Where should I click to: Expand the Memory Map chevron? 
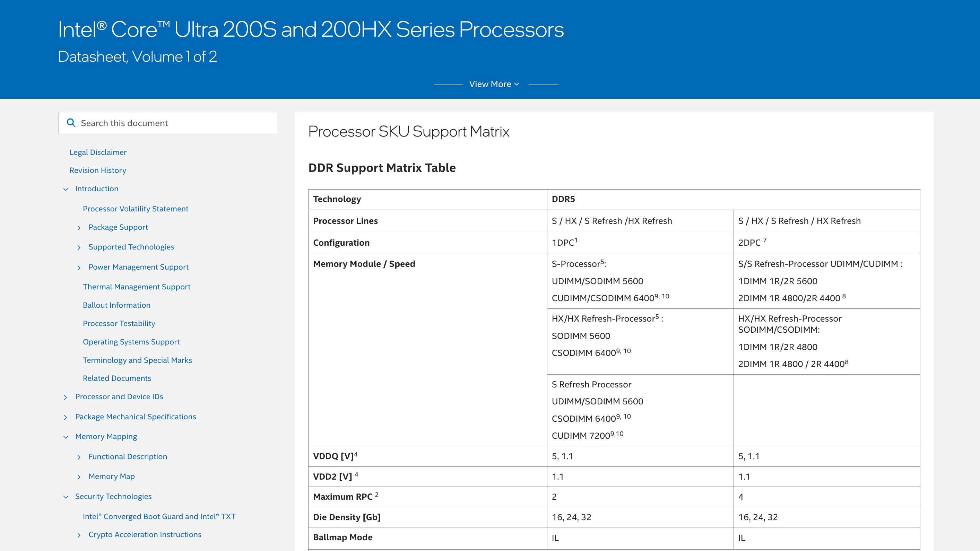[79, 477]
